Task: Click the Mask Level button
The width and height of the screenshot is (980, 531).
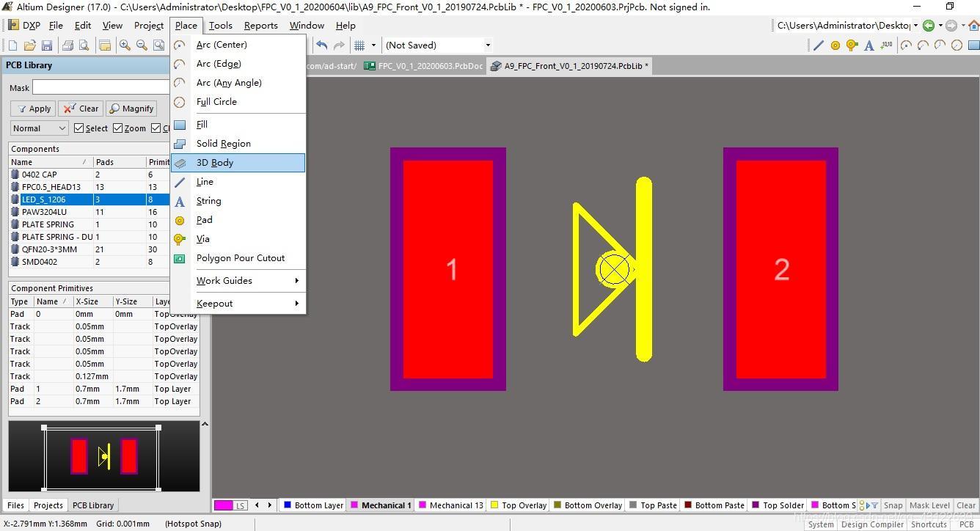Action: pyautogui.click(x=929, y=505)
